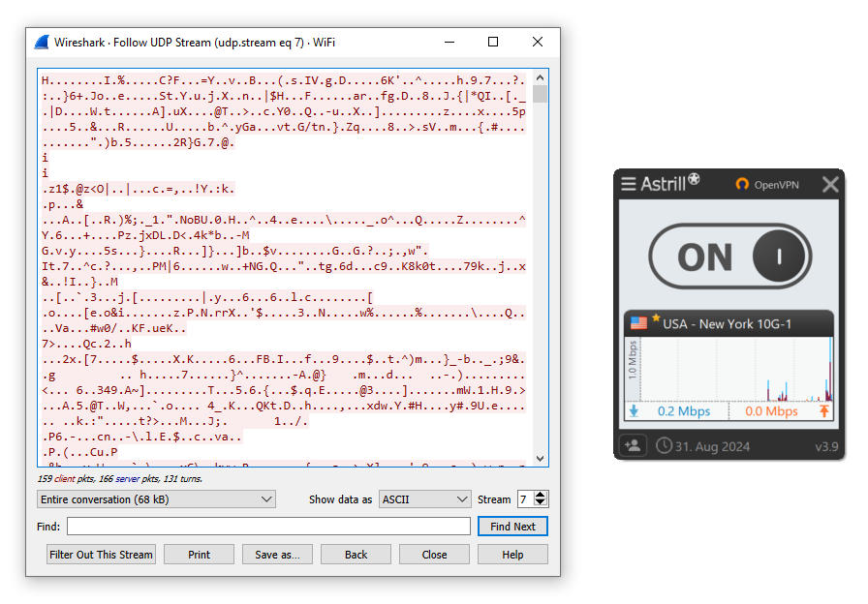Screen dimensions: 868x604
Task: Click the stream text scrollbar thumb
Action: [x=541, y=94]
